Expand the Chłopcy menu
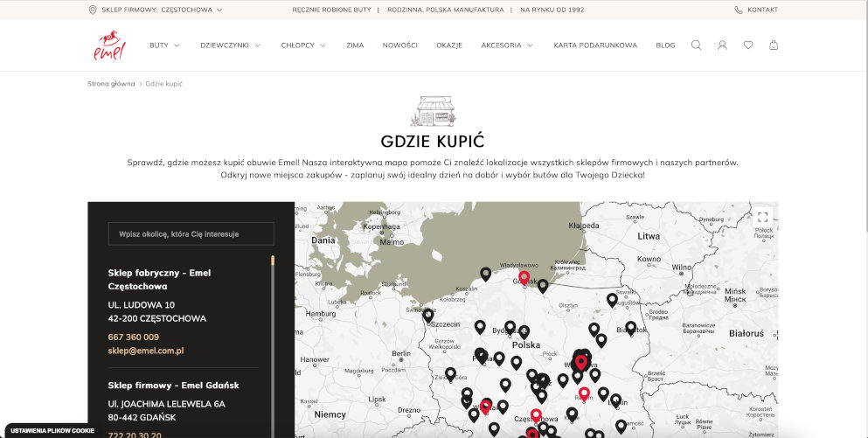 (x=303, y=45)
